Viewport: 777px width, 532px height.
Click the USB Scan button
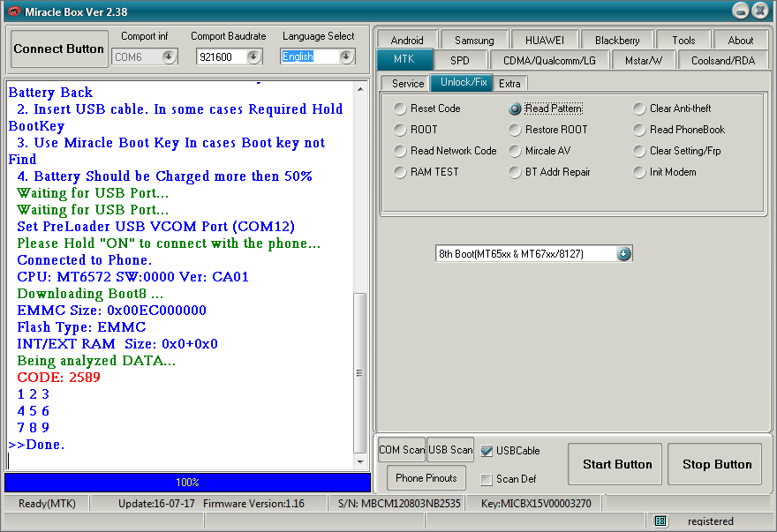coord(450,450)
